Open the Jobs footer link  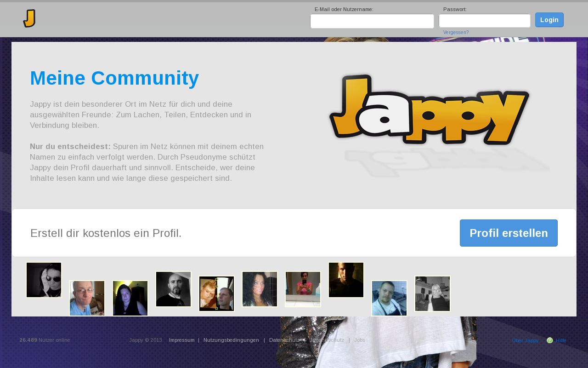point(360,340)
